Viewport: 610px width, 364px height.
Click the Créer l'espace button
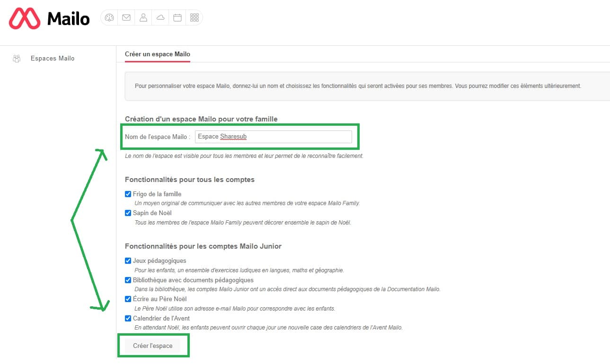click(153, 346)
